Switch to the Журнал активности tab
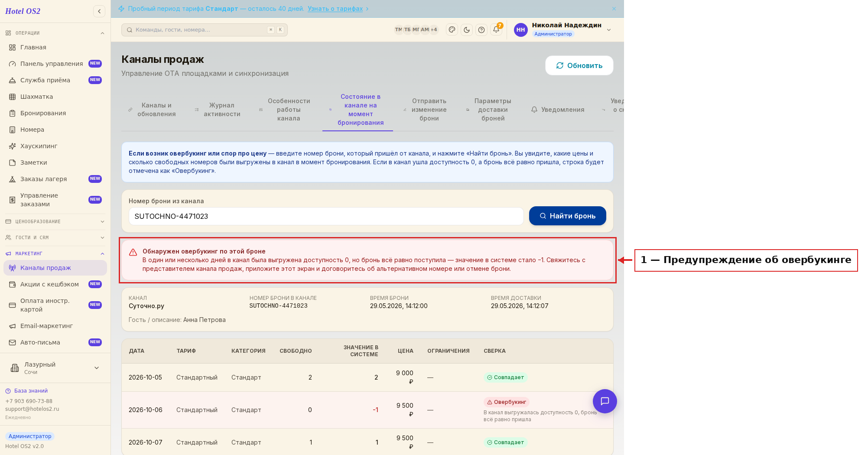This screenshot has height=455, width=868. pyautogui.click(x=218, y=110)
